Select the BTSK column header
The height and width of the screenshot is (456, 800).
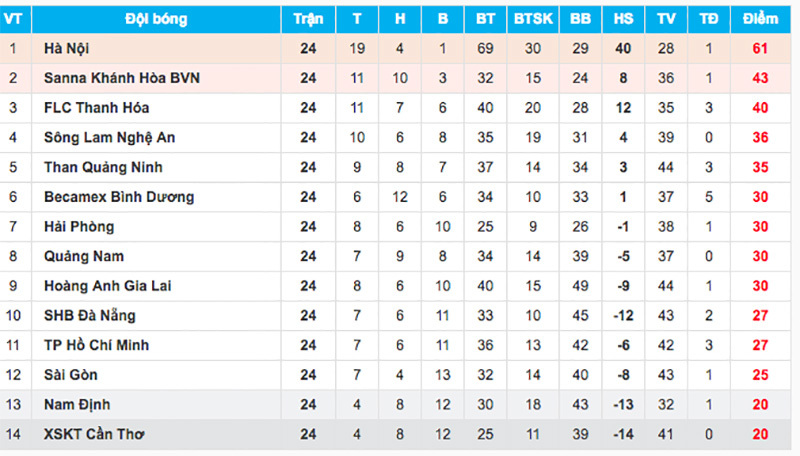tap(533, 19)
